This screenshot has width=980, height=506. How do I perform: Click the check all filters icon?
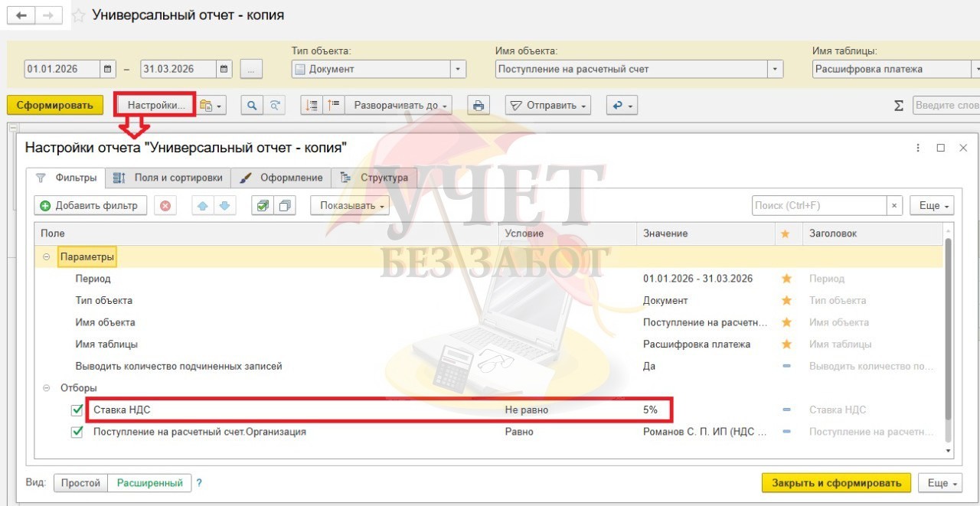tap(263, 205)
